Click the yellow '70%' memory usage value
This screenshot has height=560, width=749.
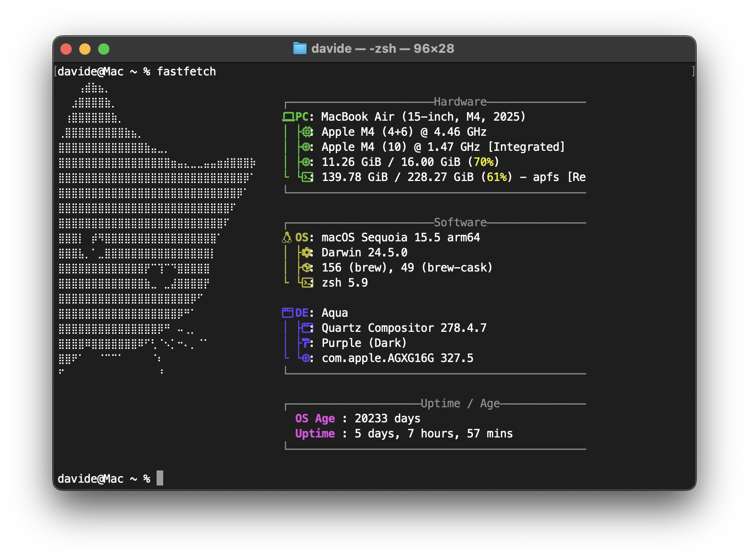(483, 162)
